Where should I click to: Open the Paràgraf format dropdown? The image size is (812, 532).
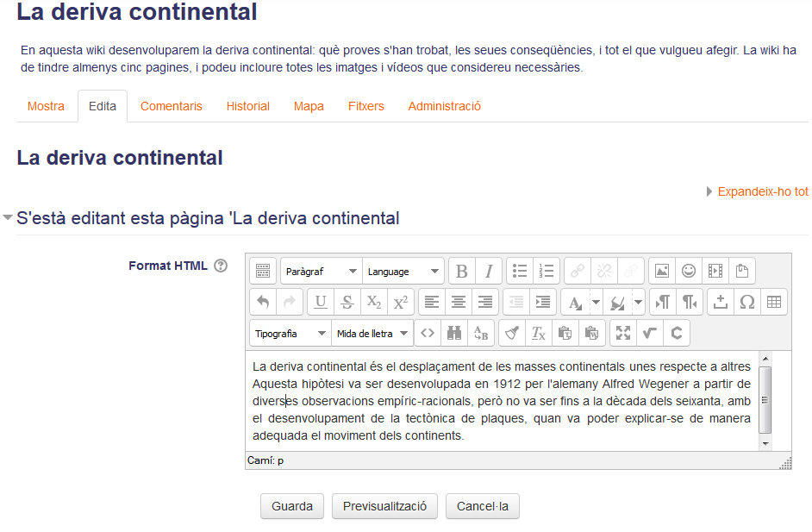(321, 271)
